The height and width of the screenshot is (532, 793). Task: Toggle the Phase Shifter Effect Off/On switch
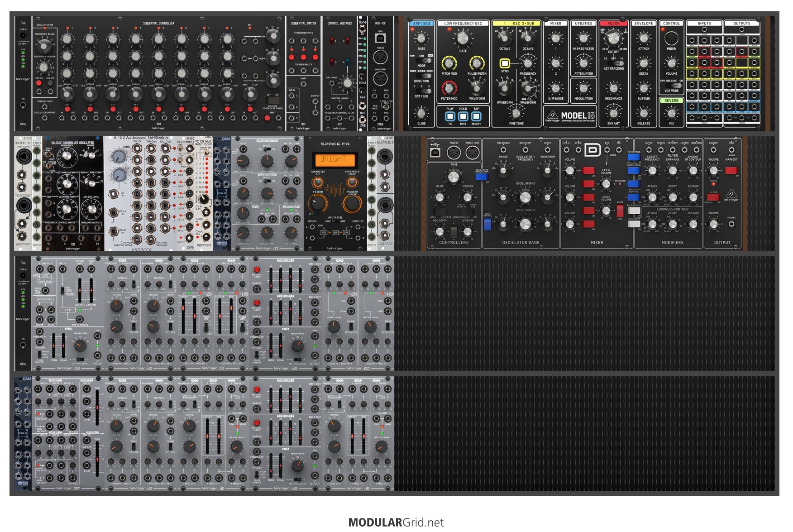(x=267, y=149)
